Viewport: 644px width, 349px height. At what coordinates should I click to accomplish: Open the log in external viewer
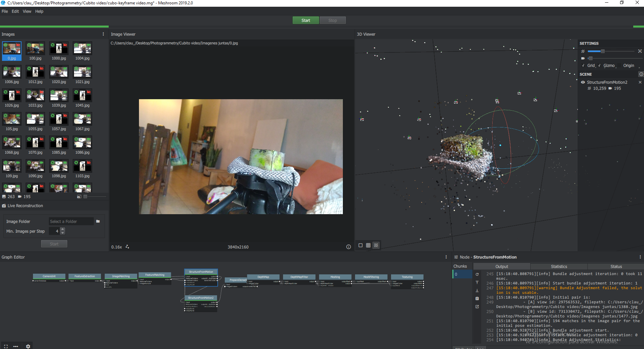[x=477, y=307]
